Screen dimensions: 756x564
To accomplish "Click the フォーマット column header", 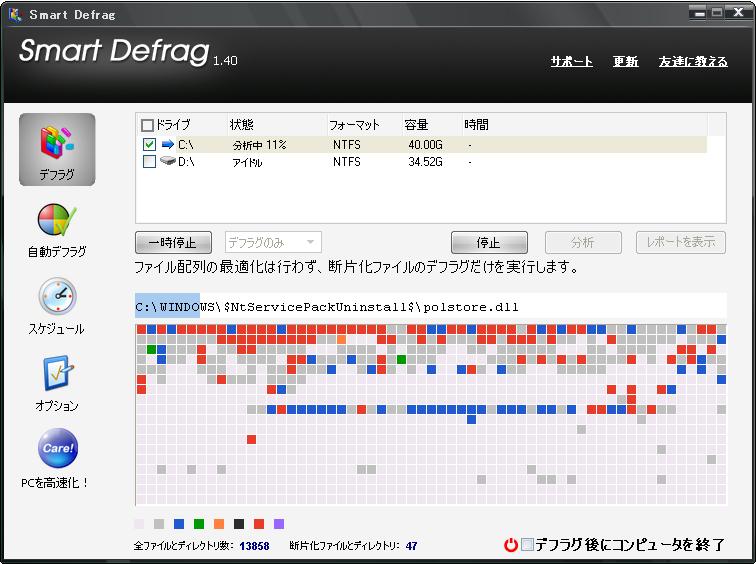I will click(x=354, y=125).
